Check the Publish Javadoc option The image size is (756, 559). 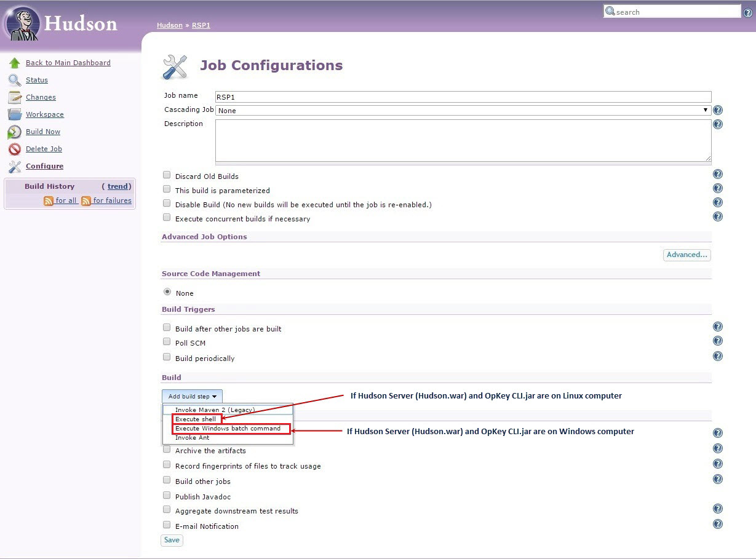[x=167, y=496]
